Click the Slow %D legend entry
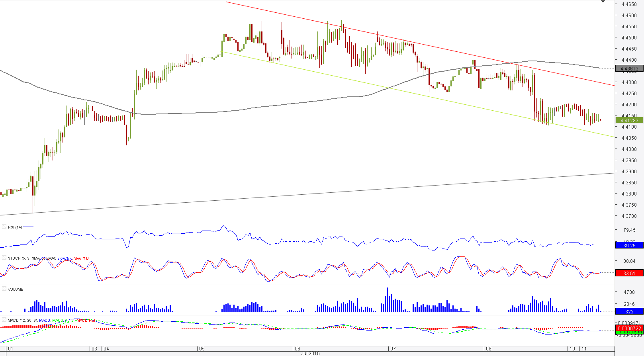Screen dimensions: 644x356 (82, 258)
